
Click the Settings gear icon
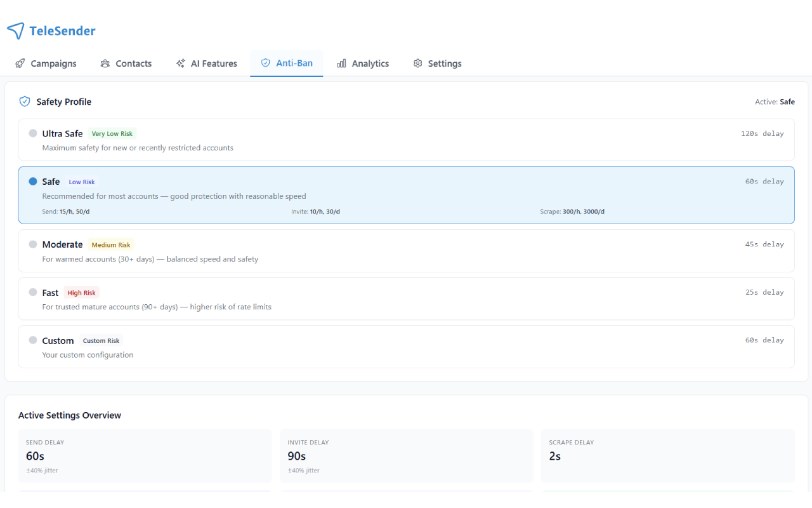click(417, 63)
